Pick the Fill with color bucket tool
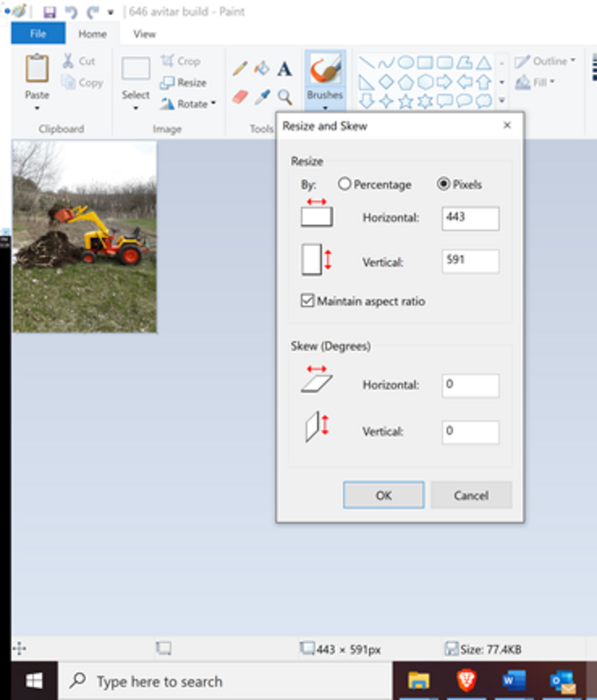The width and height of the screenshot is (597, 700). [262, 69]
